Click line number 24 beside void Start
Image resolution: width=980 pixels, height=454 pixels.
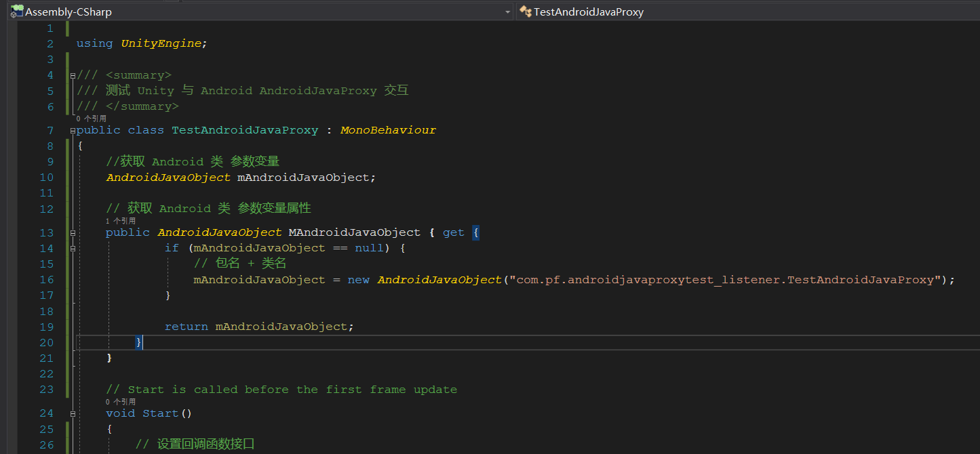45,413
